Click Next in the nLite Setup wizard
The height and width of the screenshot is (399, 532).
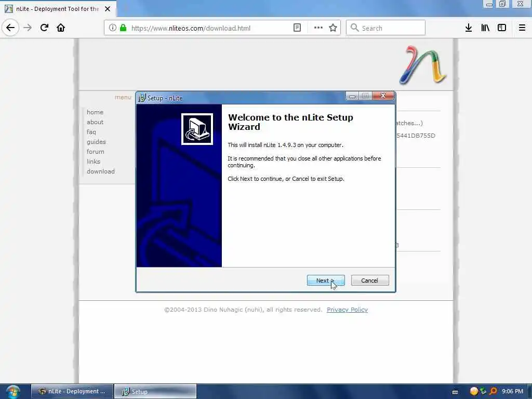point(326,280)
